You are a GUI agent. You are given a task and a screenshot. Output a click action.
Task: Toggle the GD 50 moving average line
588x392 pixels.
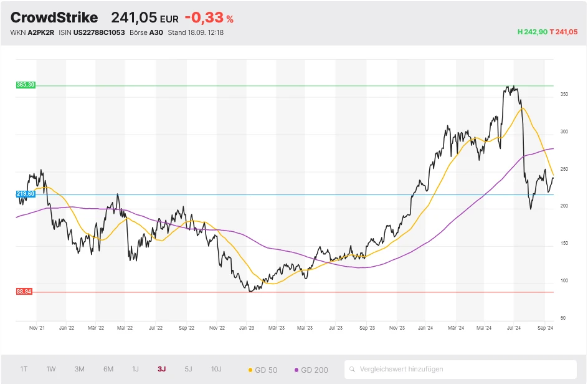pos(263,370)
